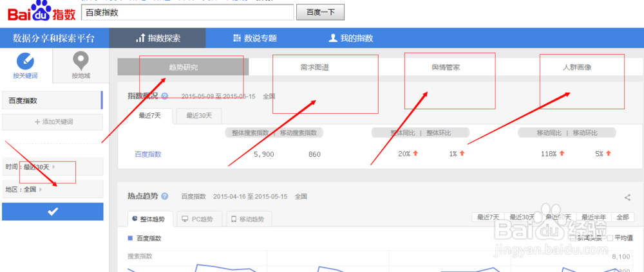The width and height of the screenshot is (644, 272).
Task: Click the 百度指数 search input box
Action: click(x=187, y=12)
